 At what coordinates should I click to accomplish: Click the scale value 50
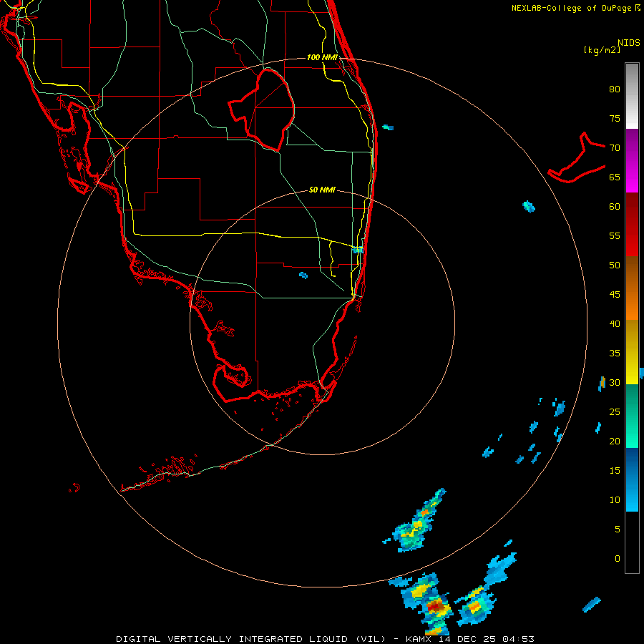(615, 265)
